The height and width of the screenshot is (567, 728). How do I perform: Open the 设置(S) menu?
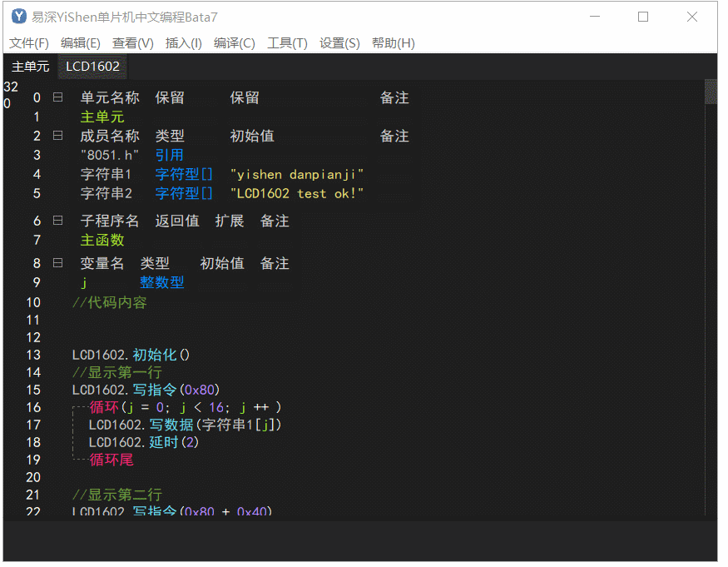coord(339,43)
